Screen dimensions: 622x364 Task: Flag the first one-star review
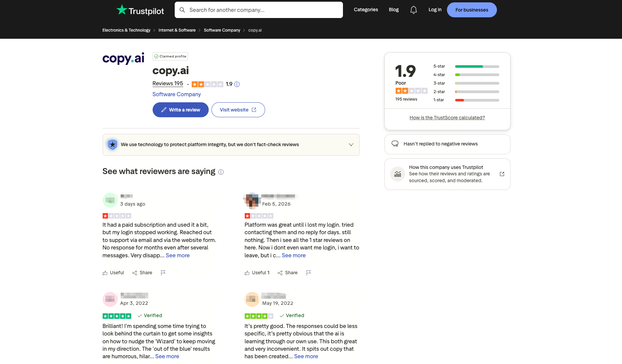pos(163,273)
